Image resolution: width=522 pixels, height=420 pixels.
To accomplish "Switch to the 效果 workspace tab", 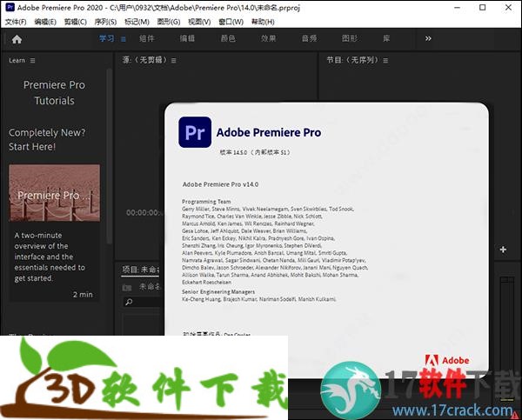I will (268, 38).
